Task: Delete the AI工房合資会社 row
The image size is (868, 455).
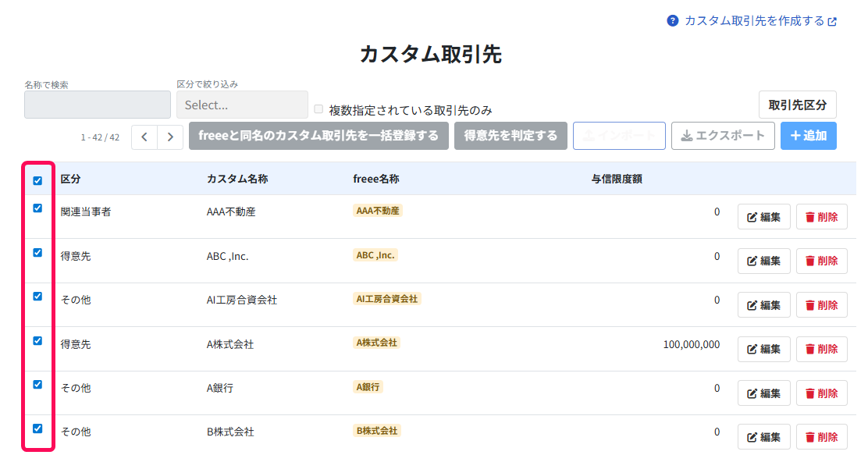Action: 821,305
